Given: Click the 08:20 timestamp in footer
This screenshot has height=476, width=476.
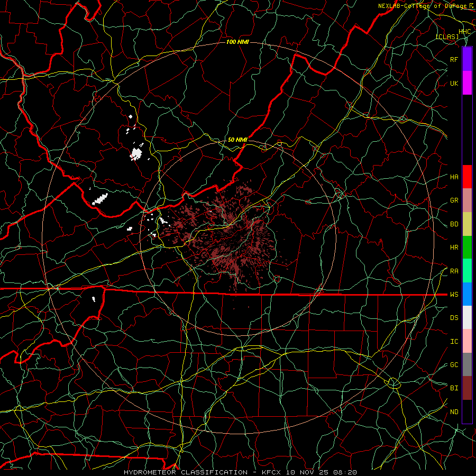Looking at the screenshot, I should point(344,472).
